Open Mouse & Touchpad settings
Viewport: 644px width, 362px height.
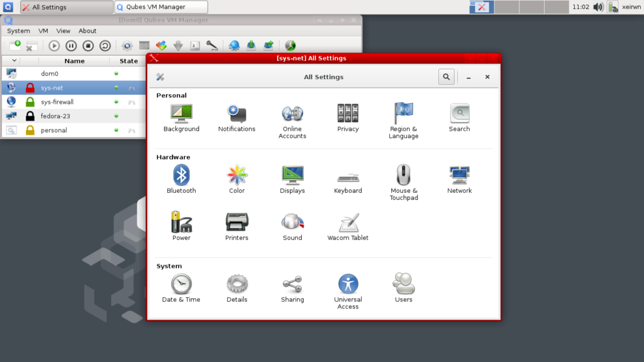coord(403,183)
